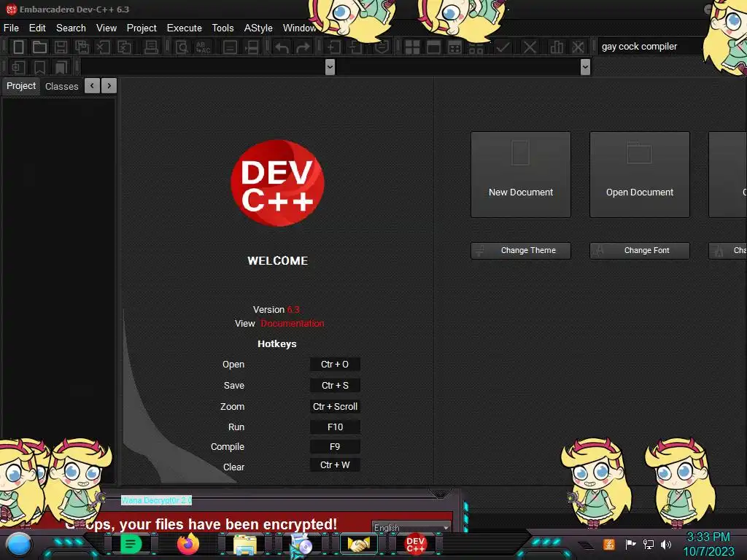The height and width of the screenshot is (560, 747).
Task: Click the handshake Wana Decrypt0r taskbar icon
Action: pos(359,544)
